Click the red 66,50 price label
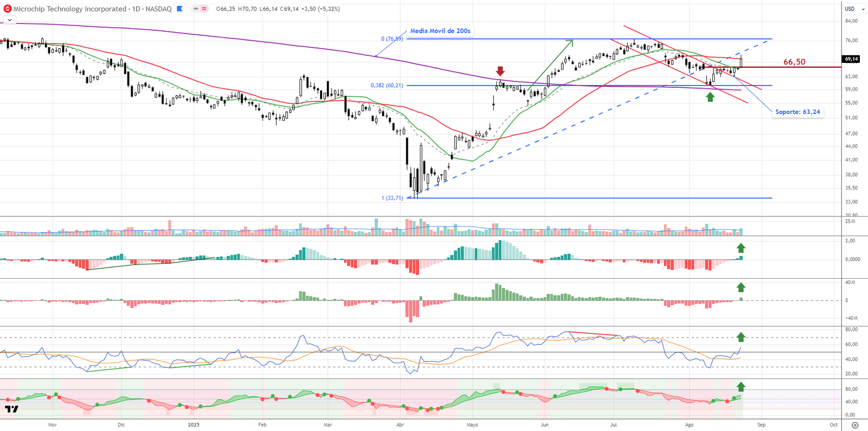 [794, 62]
